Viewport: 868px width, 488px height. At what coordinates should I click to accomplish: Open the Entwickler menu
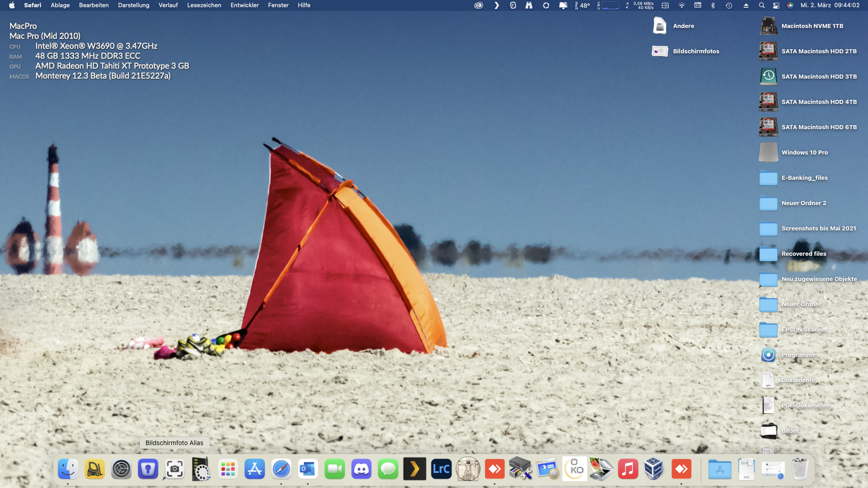coord(244,5)
